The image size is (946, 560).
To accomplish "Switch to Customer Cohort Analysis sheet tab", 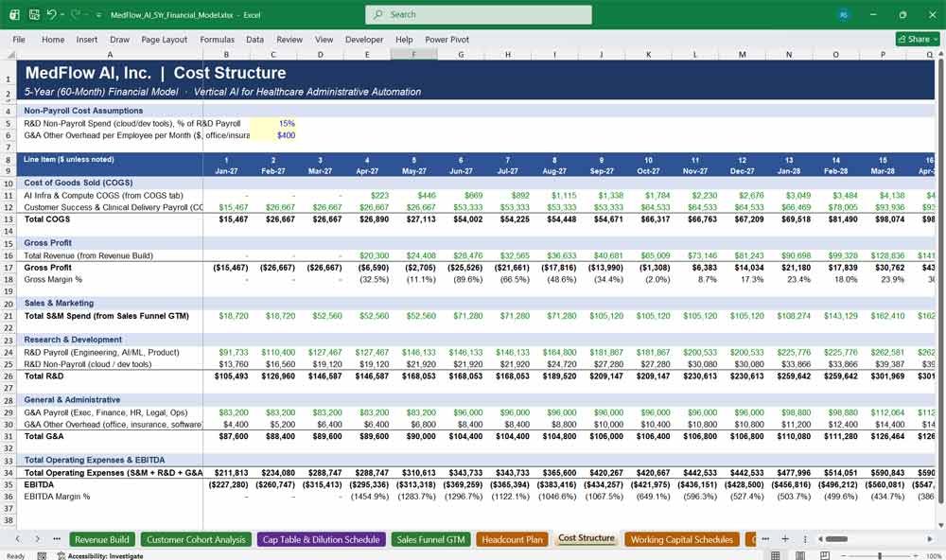I will [196, 539].
